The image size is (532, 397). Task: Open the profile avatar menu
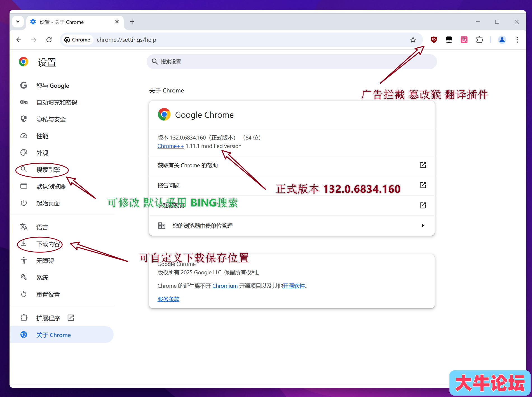[x=502, y=40]
